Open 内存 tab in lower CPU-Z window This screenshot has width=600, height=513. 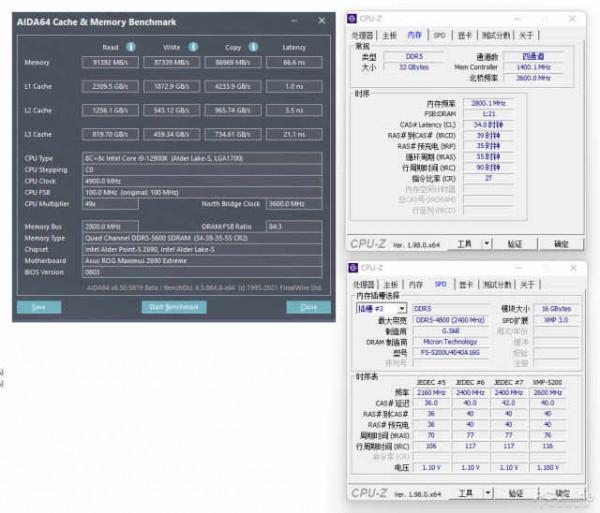[416, 285]
